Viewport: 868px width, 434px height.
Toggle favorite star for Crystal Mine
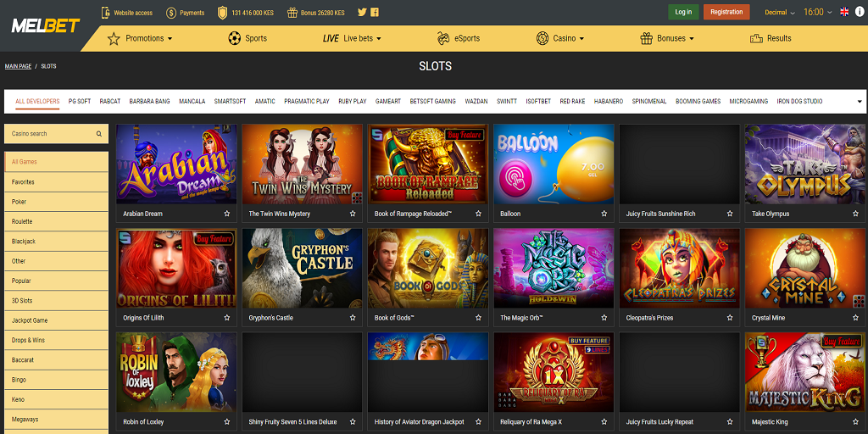[x=855, y=318]
